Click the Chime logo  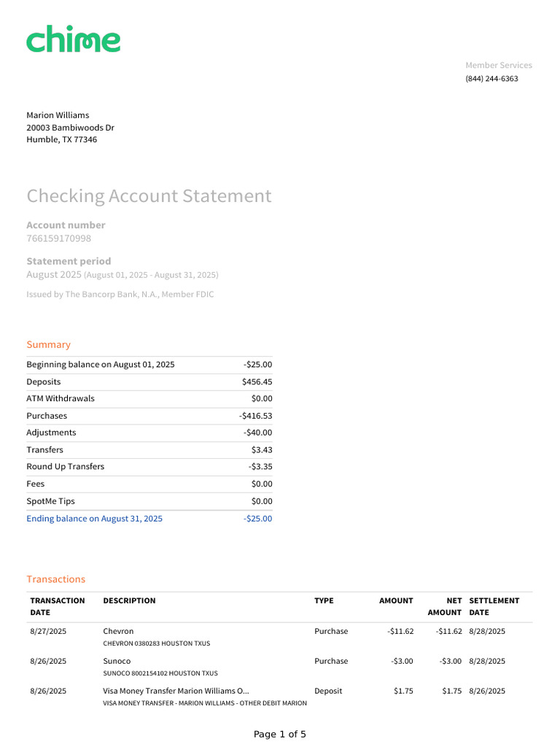click(74, 39)
